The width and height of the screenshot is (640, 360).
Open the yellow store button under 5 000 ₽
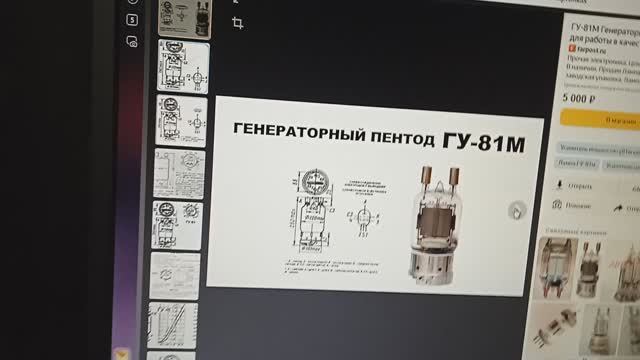[x=600, y=120]
